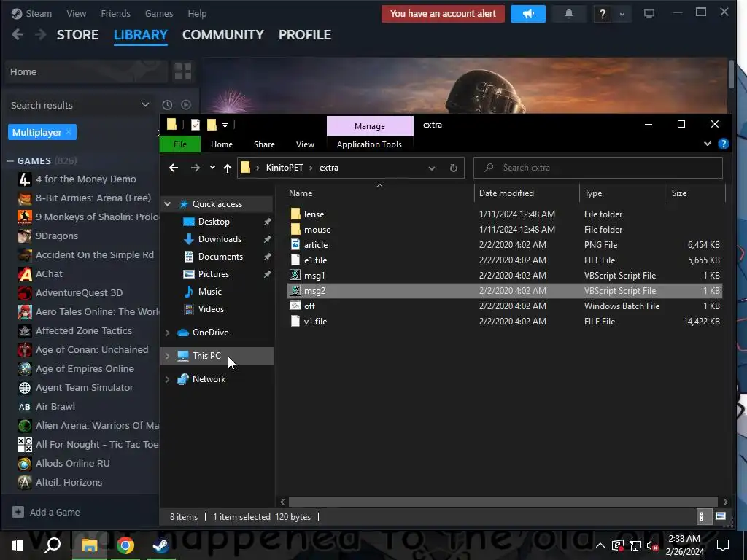
Task: Open the account alert notice
Action: pyautogui.click(x=443, y=14)
